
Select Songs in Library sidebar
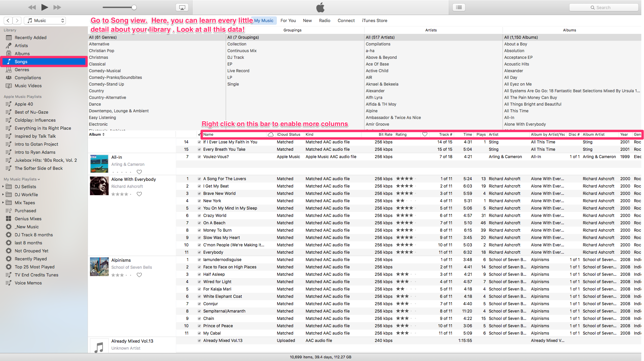tap(44, 62)
